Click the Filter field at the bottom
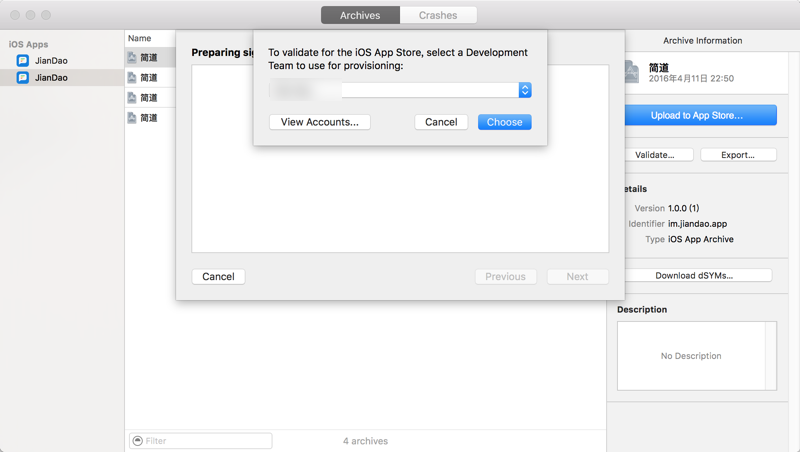Image resolution: width=800 pixels, height=452 pixels. pos(201,441)
